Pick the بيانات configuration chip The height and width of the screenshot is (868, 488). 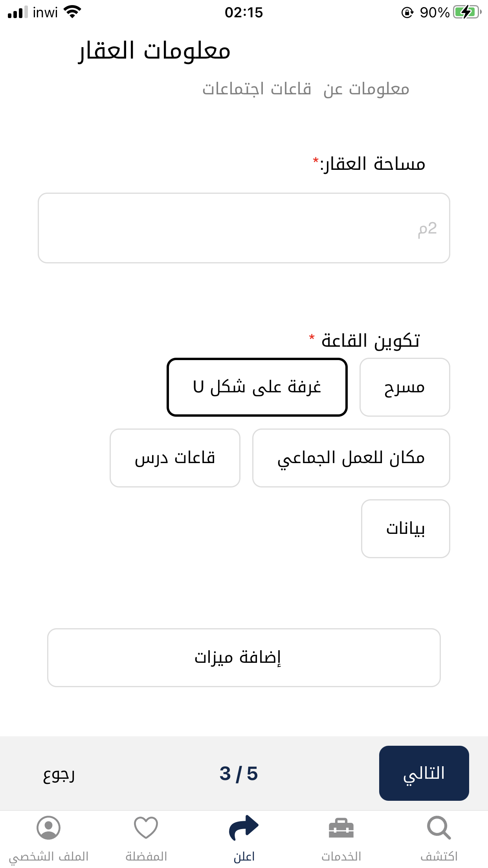pyautogui.click(x=405, y=529)
